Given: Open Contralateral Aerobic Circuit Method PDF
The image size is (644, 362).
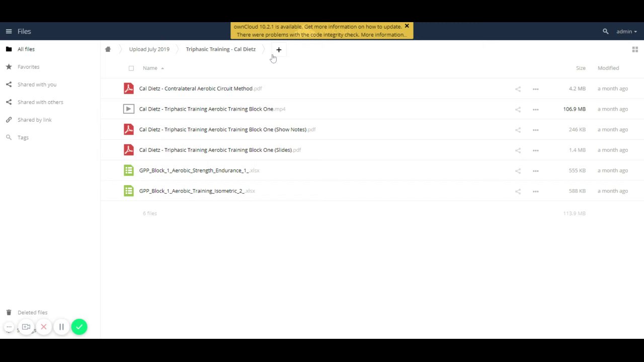Looking at the screenshot, I should 200,88.
